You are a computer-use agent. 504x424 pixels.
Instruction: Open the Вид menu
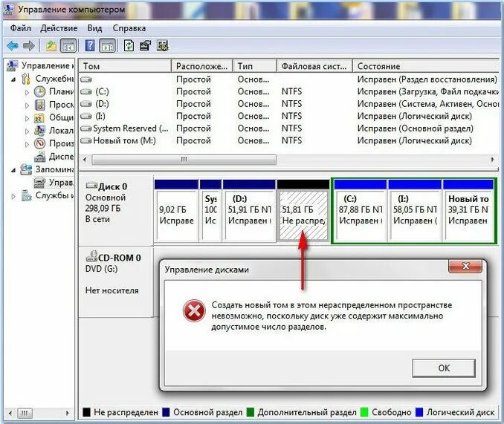pos(94,28)
